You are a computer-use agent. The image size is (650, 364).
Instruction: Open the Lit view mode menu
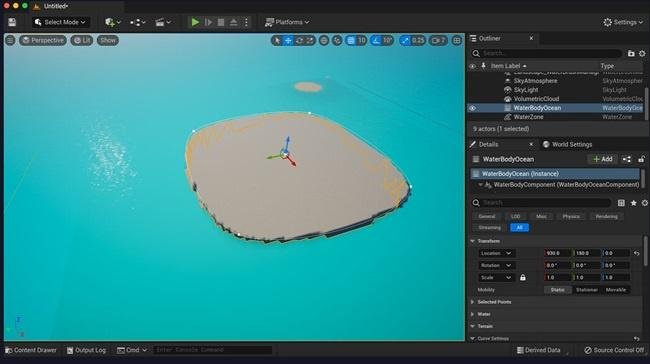tap(82, 40)
